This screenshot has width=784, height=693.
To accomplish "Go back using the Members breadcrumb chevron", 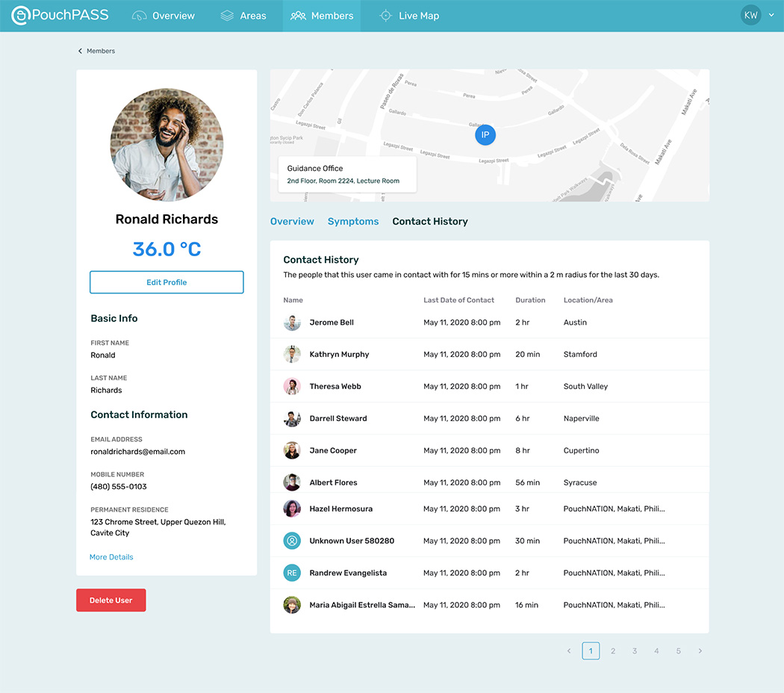I will click(81, 52).
